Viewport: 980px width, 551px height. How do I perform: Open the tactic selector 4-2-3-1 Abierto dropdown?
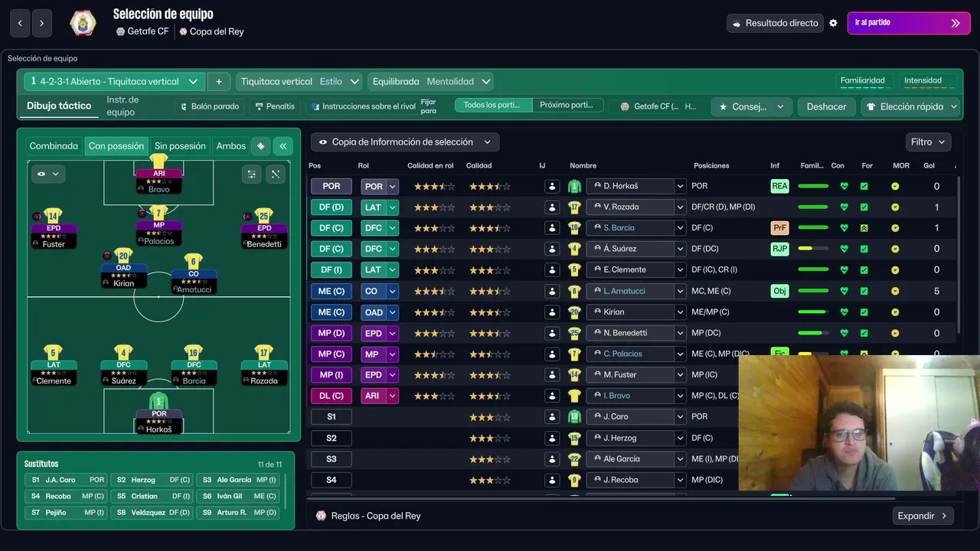[x=114, y=81]
